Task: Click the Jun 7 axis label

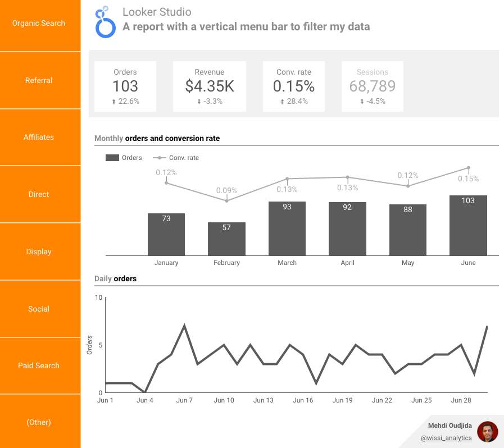Action: pos(184,400)
